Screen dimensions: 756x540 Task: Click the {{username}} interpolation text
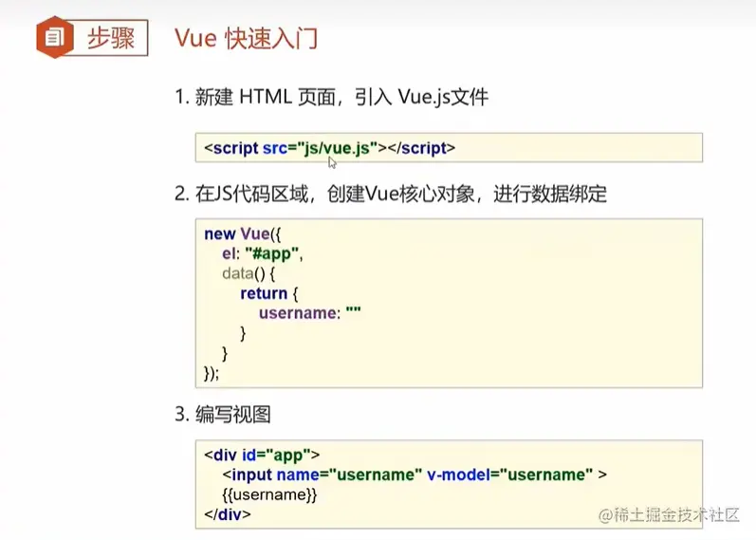pyautogui.click(x=269, y=494)
